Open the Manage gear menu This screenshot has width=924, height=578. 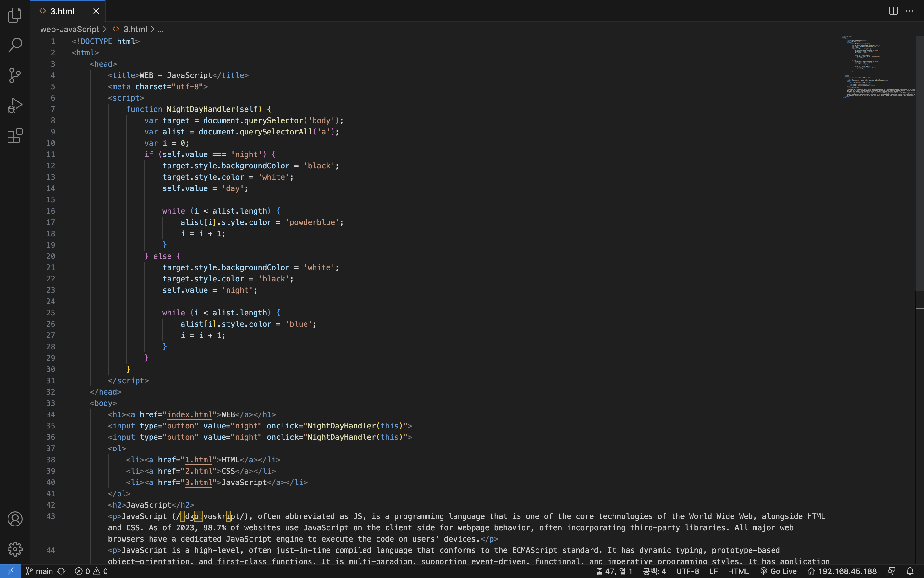point(15,549)
